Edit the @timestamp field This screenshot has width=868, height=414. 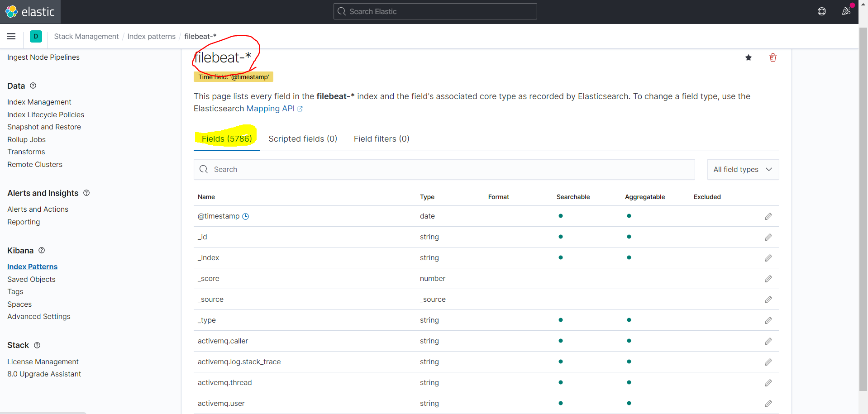[768, 216]
